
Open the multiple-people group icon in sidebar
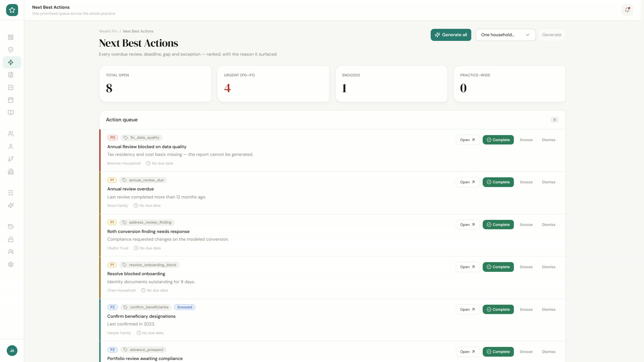11,134
